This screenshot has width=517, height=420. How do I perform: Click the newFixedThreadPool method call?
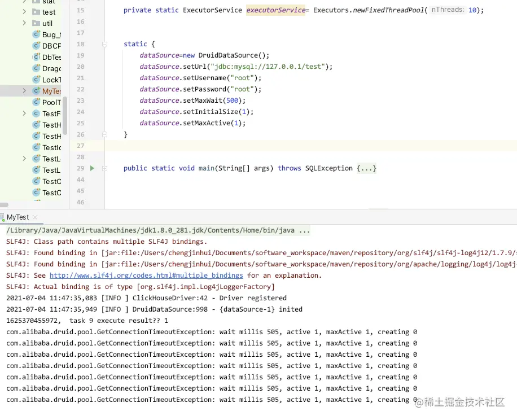388,10
